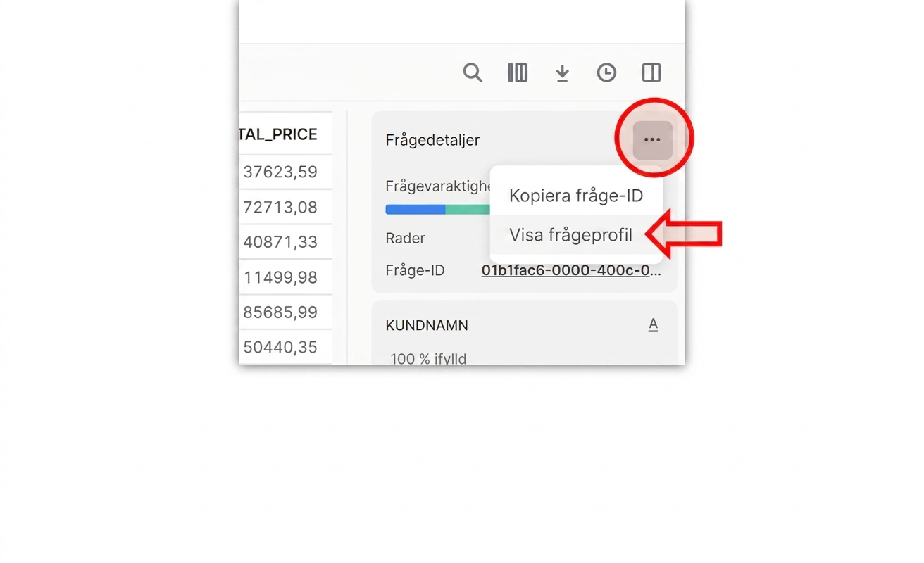Click the 100 % ifylld text
Viewport: 924px width, 563px height.
pyautogui.click(x=428, y=359)
